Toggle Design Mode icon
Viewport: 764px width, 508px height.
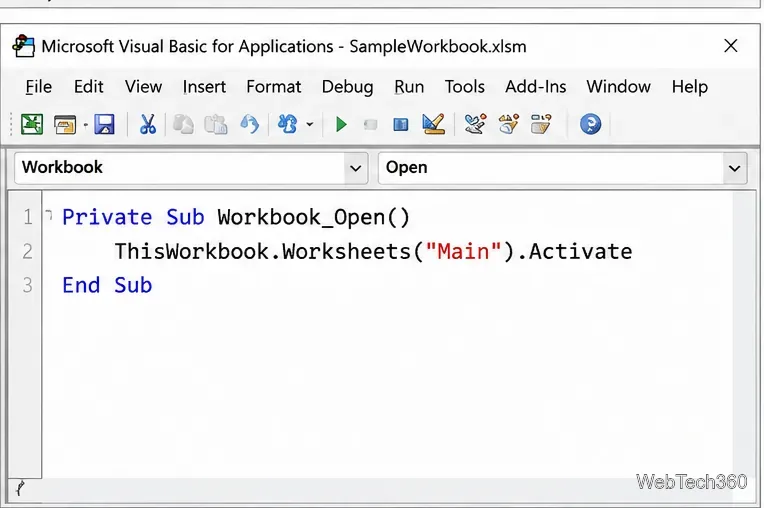tap(433, 124)
